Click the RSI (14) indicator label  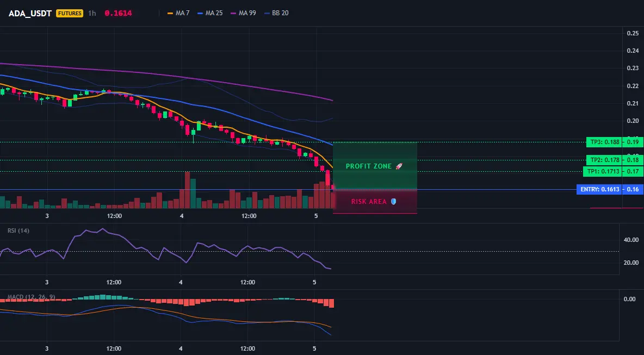point(18,231)
